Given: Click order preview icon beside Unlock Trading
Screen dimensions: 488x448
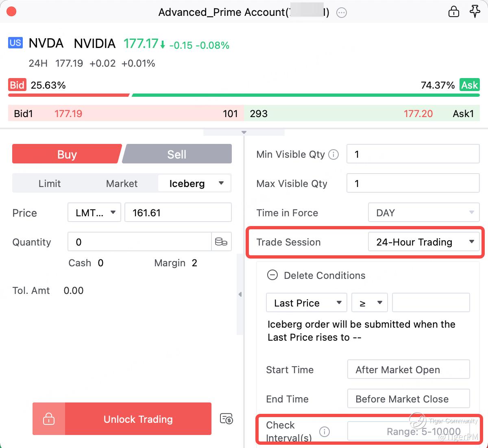Looking at the screenshot, I should [x=226, y=418].
